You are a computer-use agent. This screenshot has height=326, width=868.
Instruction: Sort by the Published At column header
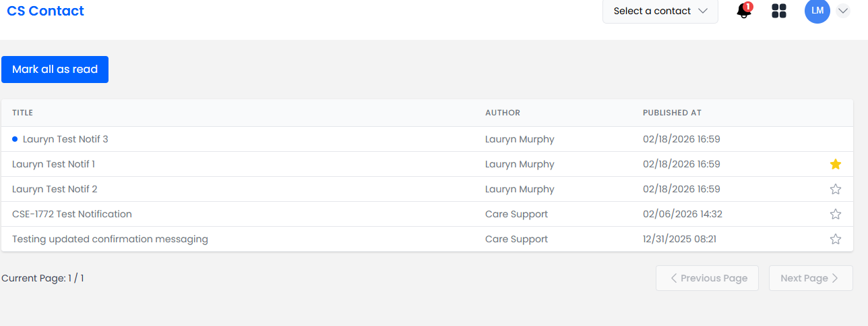point(672,113)
